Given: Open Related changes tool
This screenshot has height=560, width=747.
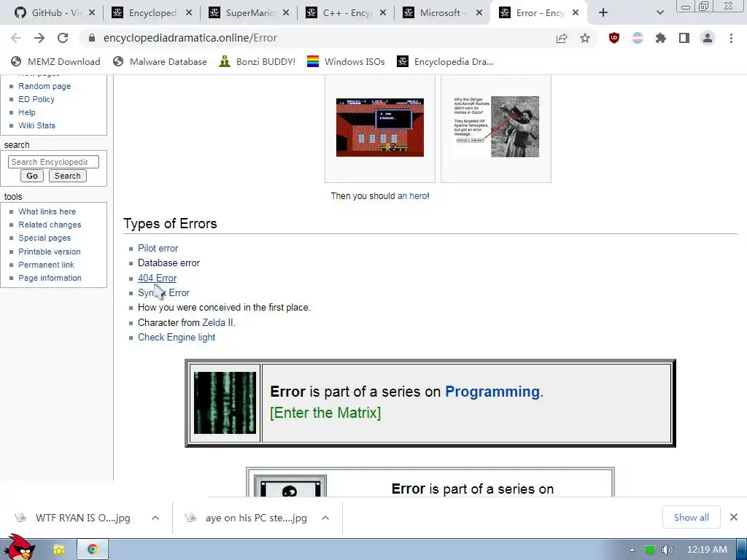Looking at the screenshot, I should click(50, 225).
